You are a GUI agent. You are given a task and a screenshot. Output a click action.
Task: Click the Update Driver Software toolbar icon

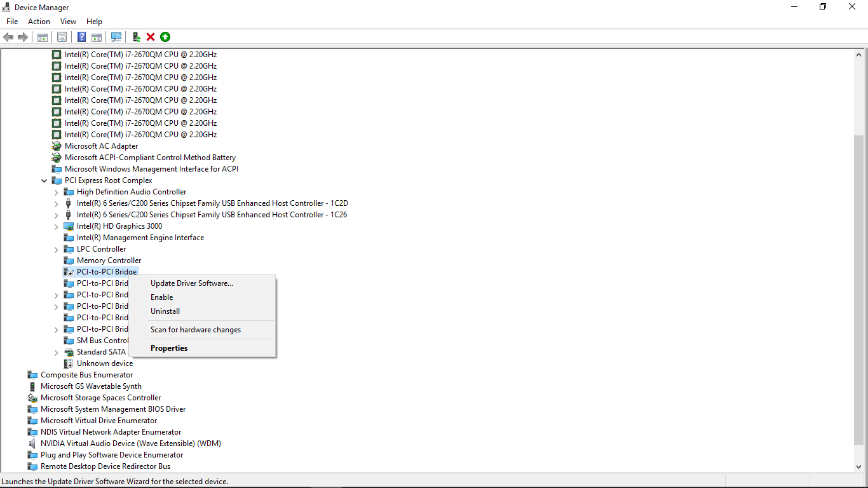tap(136, 37)
